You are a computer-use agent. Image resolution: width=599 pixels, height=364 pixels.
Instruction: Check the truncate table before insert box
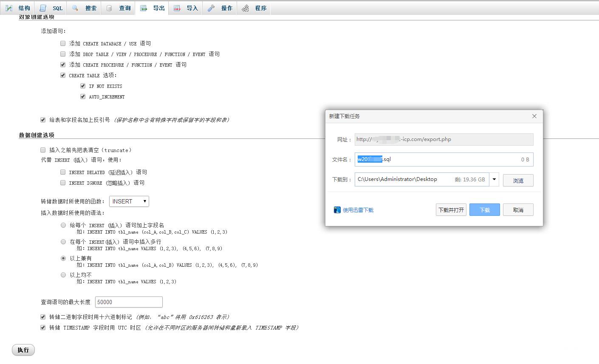tap(43, 150)
